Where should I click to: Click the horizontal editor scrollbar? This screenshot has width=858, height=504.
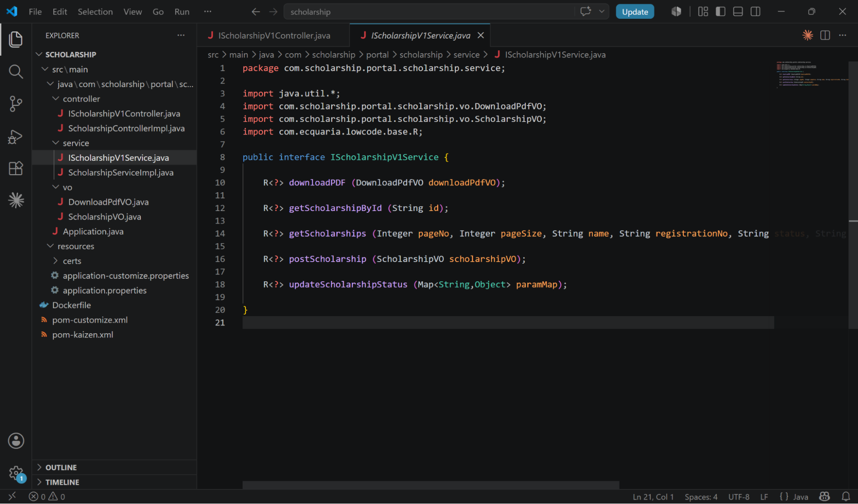tap(431, 485)
